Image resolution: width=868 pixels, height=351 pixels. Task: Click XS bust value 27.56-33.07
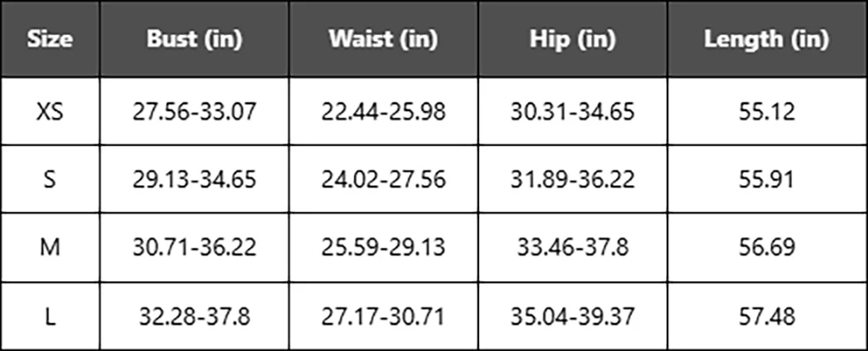pyautogui.click(x=194, y=111)
